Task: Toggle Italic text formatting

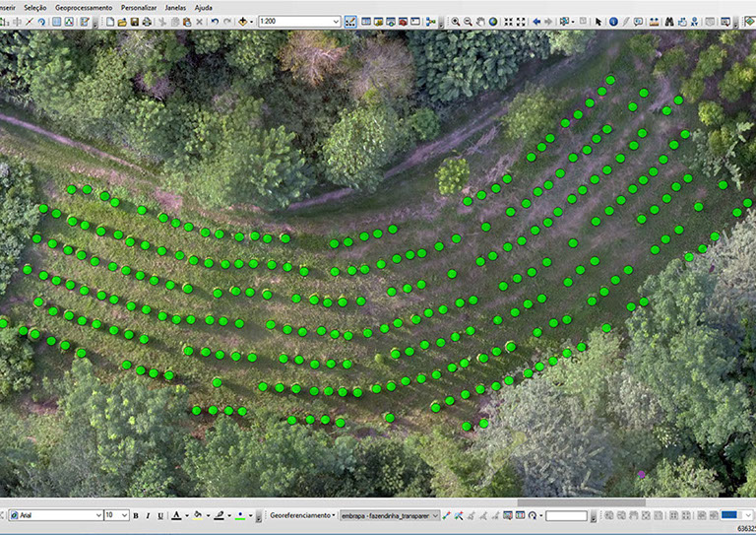Action: click(148, 515)
